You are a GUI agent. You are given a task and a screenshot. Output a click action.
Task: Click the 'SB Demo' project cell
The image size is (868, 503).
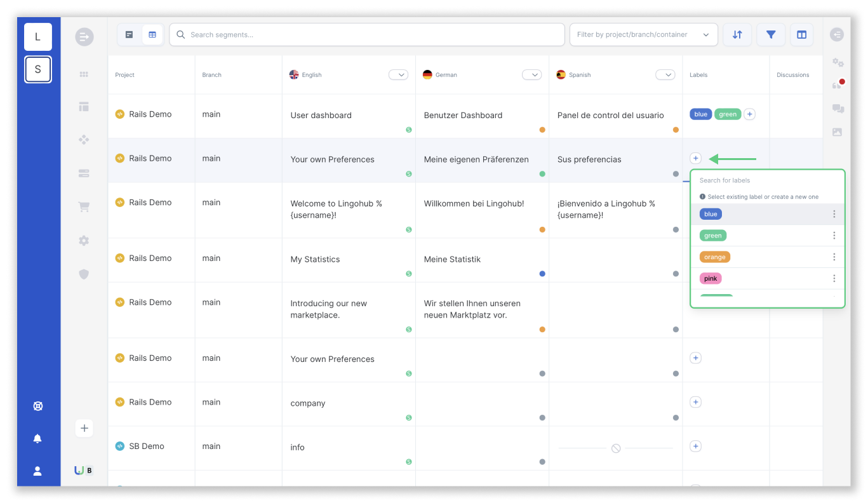(x=151, y=448)
